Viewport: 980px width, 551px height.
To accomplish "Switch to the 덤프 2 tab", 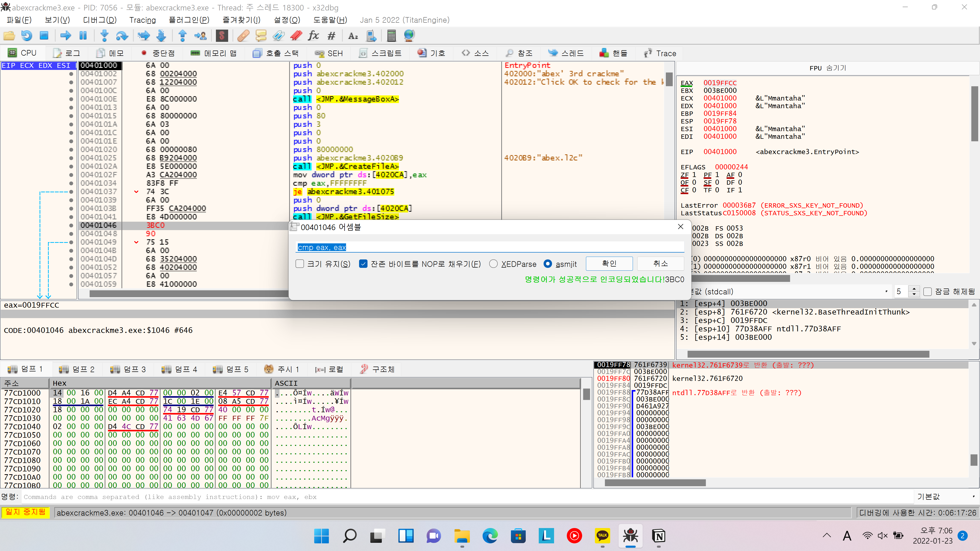I will (x=77, y=369).
